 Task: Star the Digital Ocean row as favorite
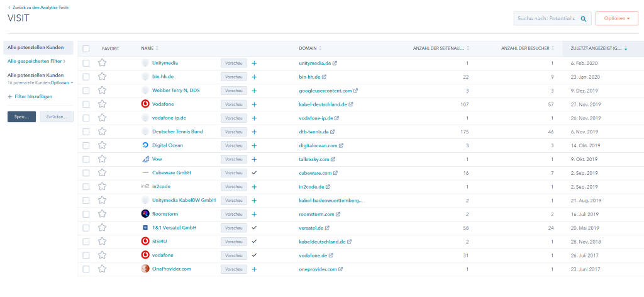(x=102, y=145)
